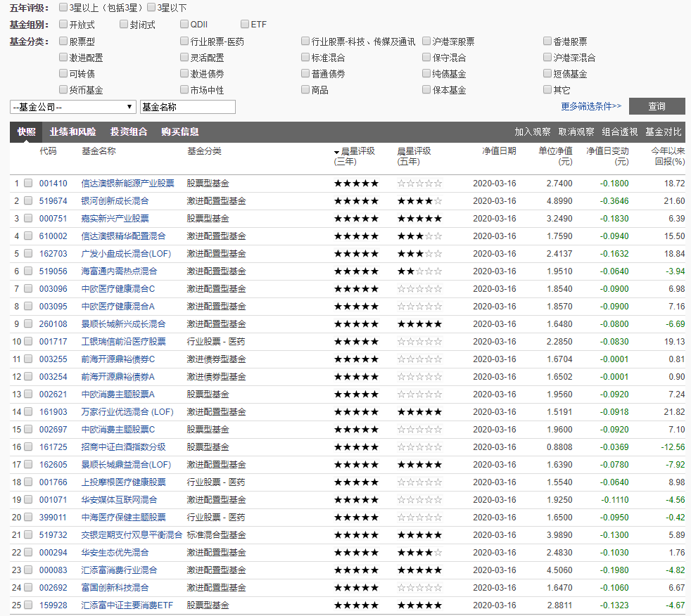Select row checkbox for fund 001410
The width and height of the screenshot is (691, 616).
(27, 183)
